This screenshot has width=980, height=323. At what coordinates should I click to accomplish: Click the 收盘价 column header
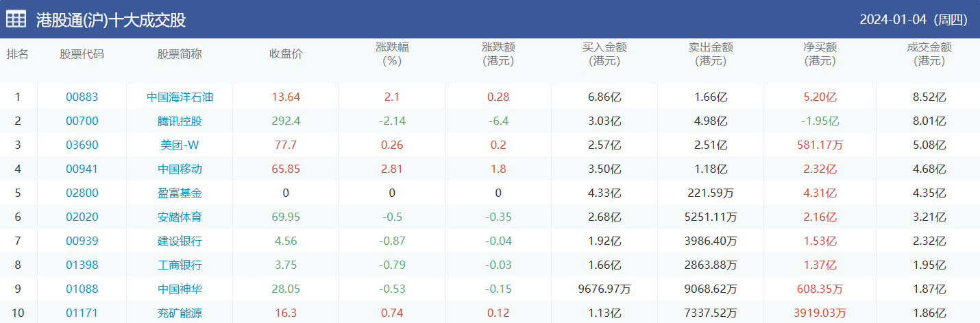(286, 54)
